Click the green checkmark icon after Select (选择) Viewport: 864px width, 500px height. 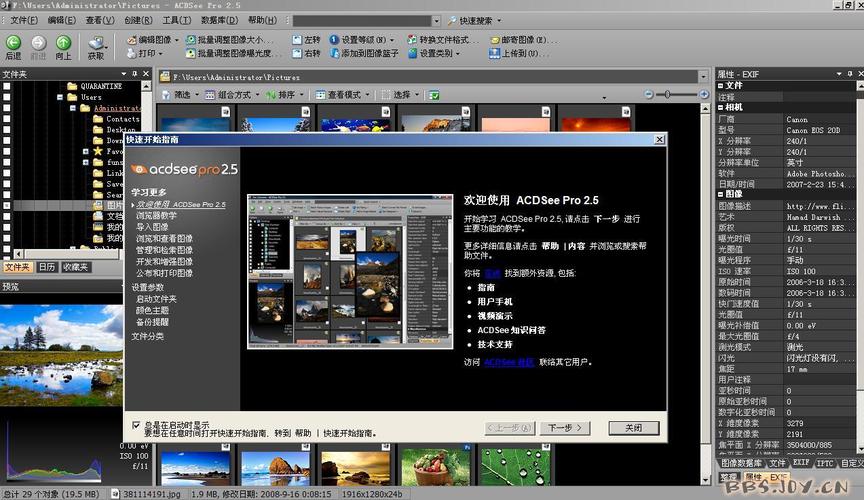pyautogui.click(x=434, y=95)
